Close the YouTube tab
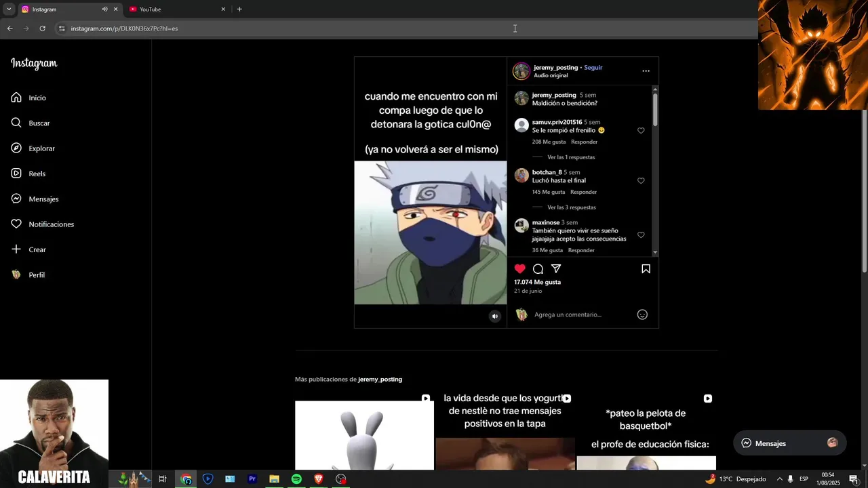Image resolution: width=868 pixels, height=488 pixels. (x=223, y=9)
